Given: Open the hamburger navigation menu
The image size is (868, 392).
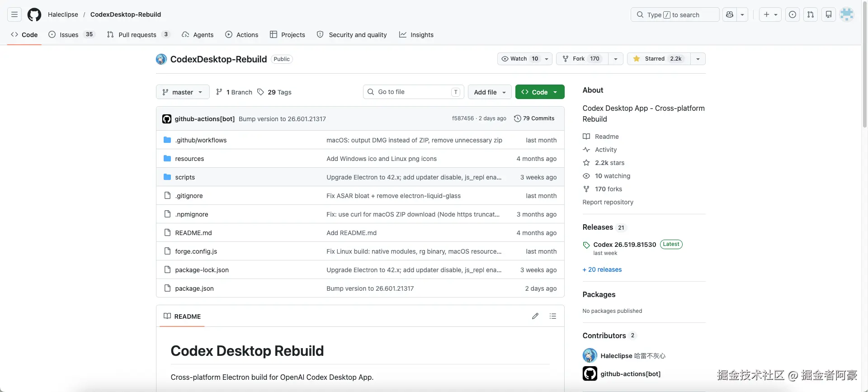Looking at the screenshot, I should click(x=14, y=14).
